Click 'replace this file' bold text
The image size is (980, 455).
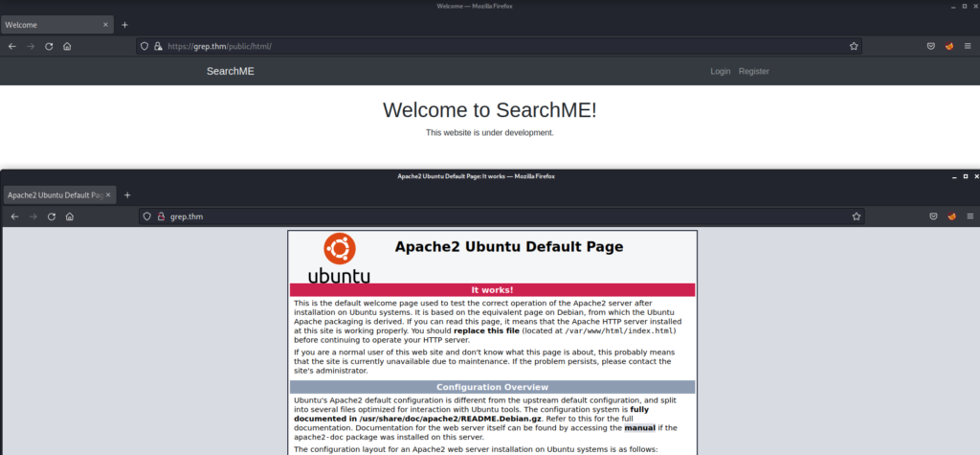click(487, 330)
